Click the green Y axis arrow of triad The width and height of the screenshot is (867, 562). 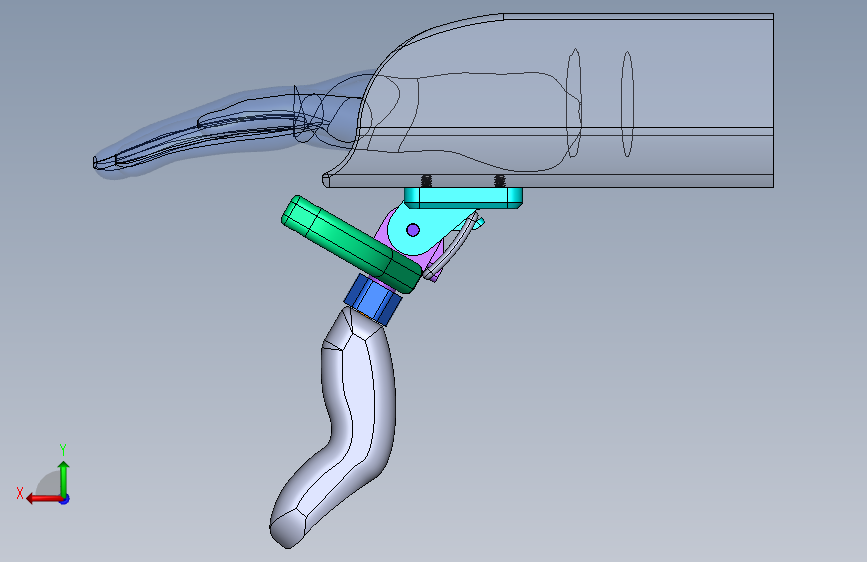click(x=64, y=478)
